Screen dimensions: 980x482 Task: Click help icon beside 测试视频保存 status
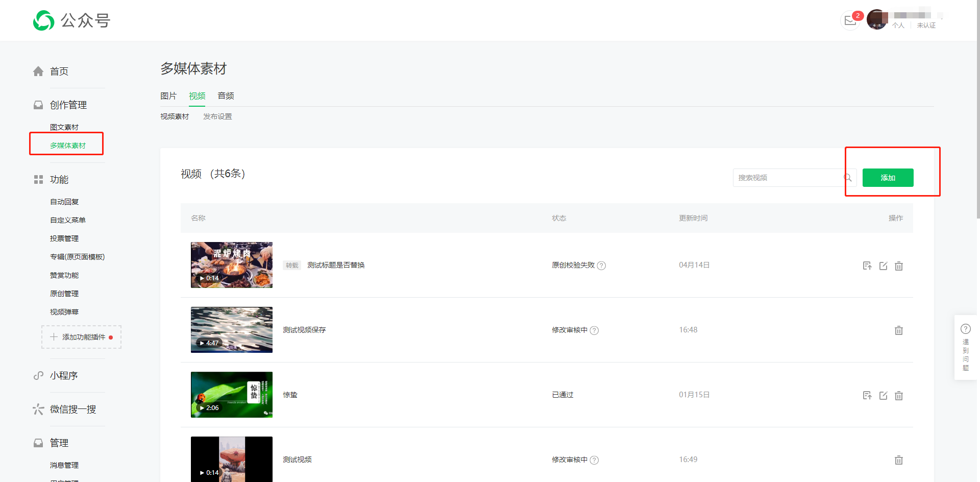coord(594,330)
